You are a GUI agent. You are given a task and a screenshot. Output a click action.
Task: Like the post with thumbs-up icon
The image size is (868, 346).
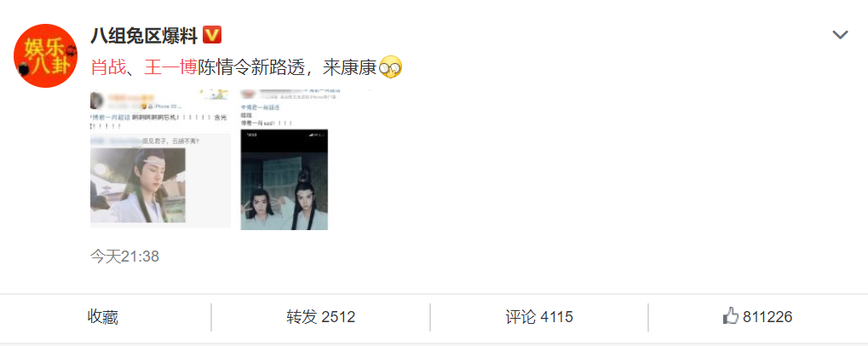[731, 317]
